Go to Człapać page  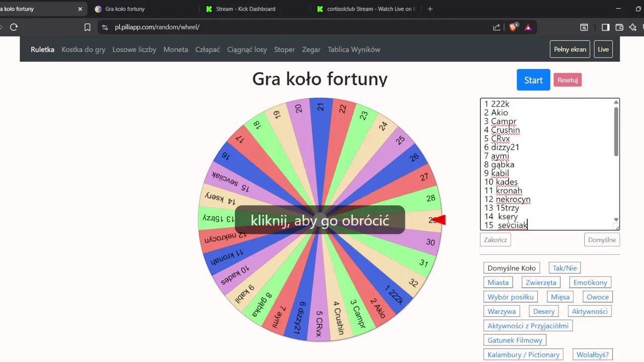[x=208, y=49]
